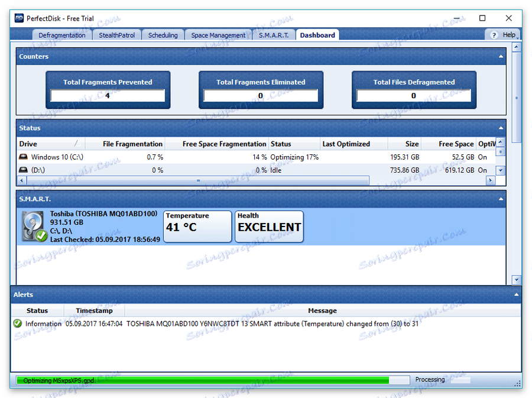
Task: Click the Health EXCELLENT tile
Action: (269, 226)
